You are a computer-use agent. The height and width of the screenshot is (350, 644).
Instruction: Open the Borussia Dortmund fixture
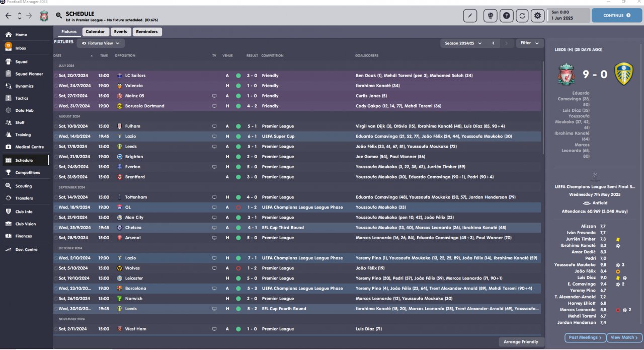297,106
